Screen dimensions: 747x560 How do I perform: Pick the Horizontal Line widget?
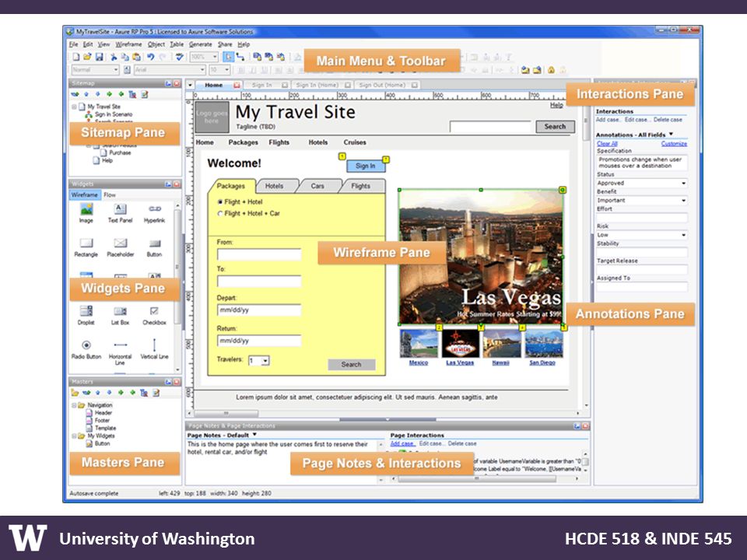(120, 352)
